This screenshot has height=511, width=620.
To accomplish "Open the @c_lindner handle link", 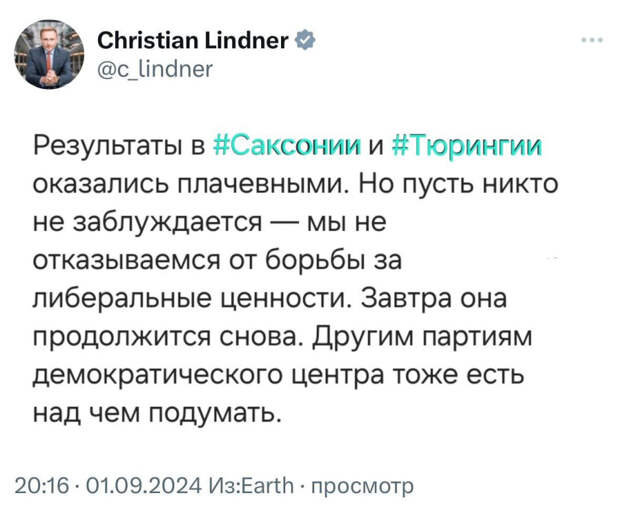I will click(155, 69).
